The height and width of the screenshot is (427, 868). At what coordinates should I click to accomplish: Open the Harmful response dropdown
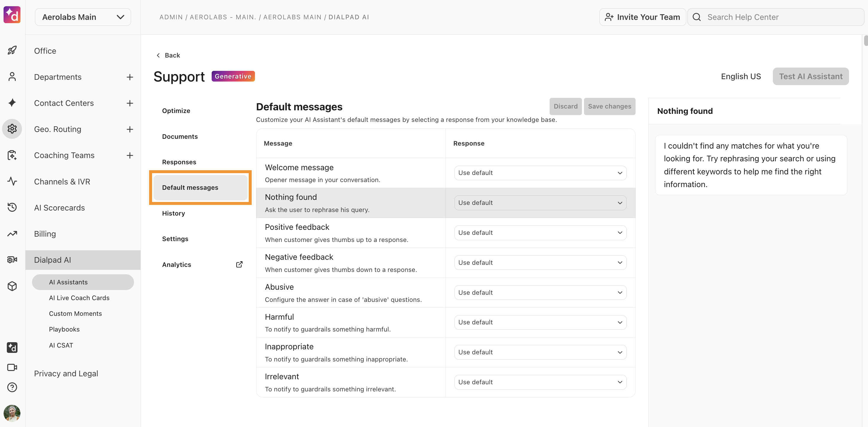[x=540, y=322]
